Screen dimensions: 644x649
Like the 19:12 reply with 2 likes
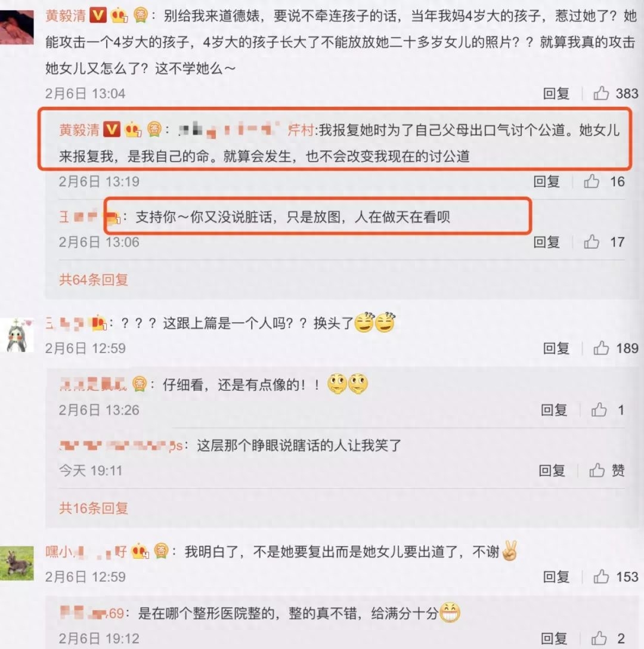[x=599, y=638]
